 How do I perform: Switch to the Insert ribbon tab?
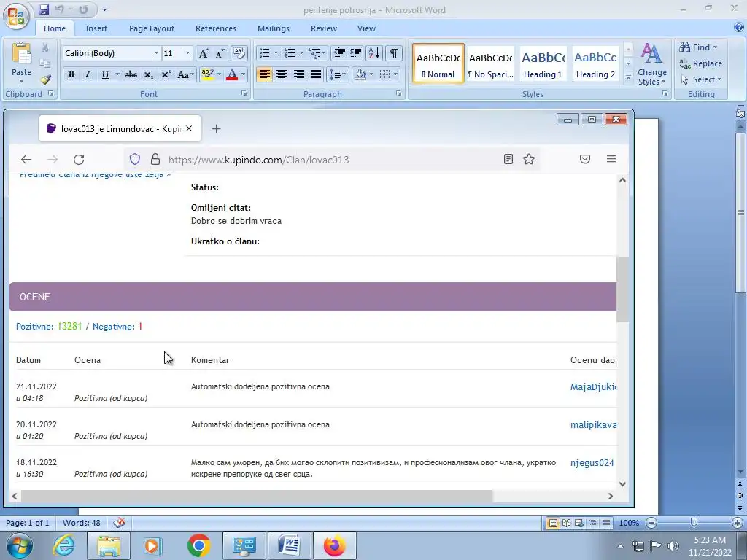coord(96,28)
